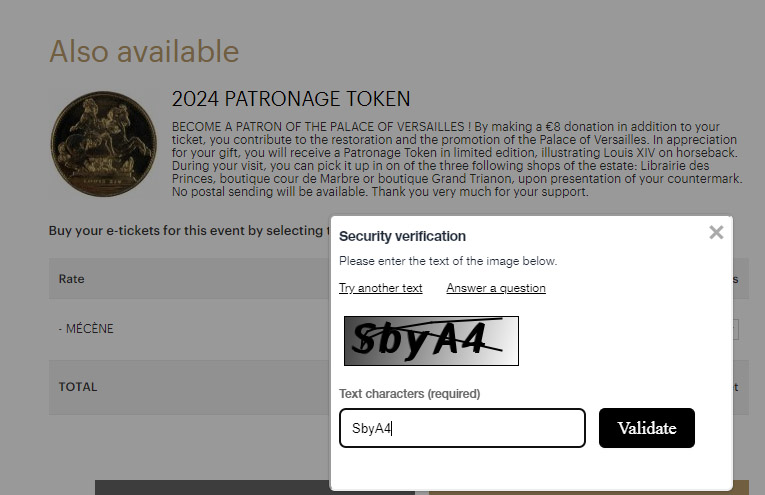Click the Validate button
The height and width of the screenshot is (495, 765).
646,428
